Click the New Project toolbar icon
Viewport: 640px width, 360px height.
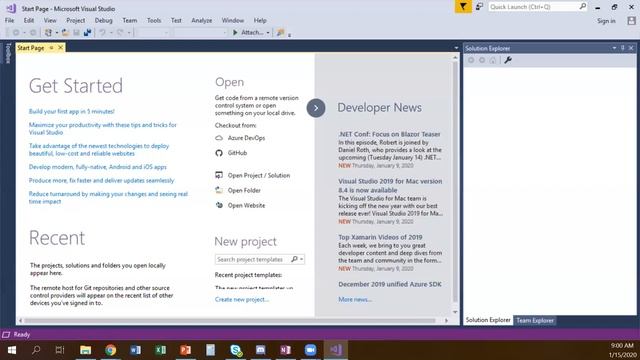click(x=48, y=33)
